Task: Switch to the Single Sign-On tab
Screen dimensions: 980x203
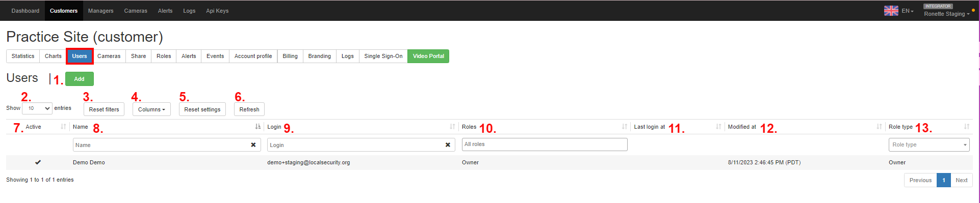Action: click(383, 56)
